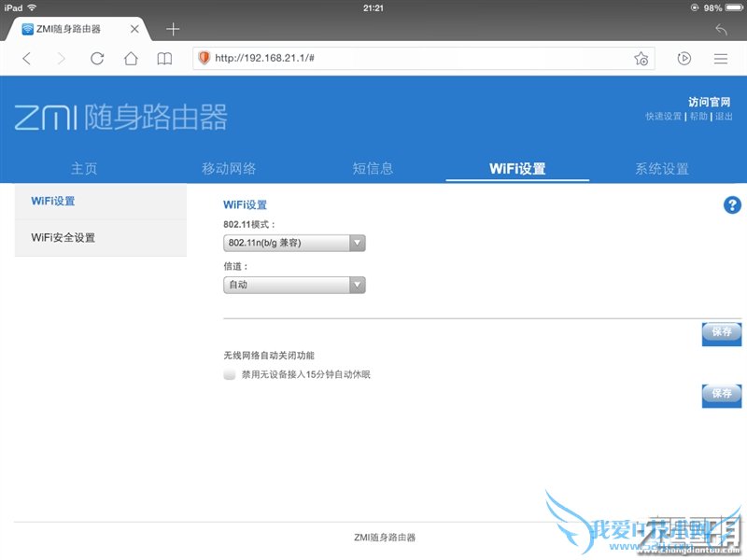Click the upper 保存 button
Image resolution: width=747 pixels, height=560 pixels.
721,332
